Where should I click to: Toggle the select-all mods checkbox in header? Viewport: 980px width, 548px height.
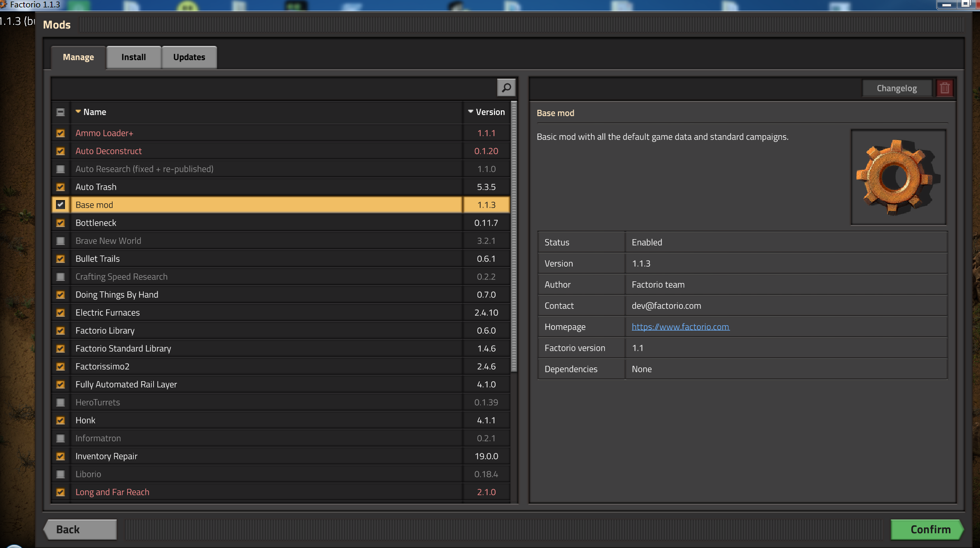click(x=61, y=112)
